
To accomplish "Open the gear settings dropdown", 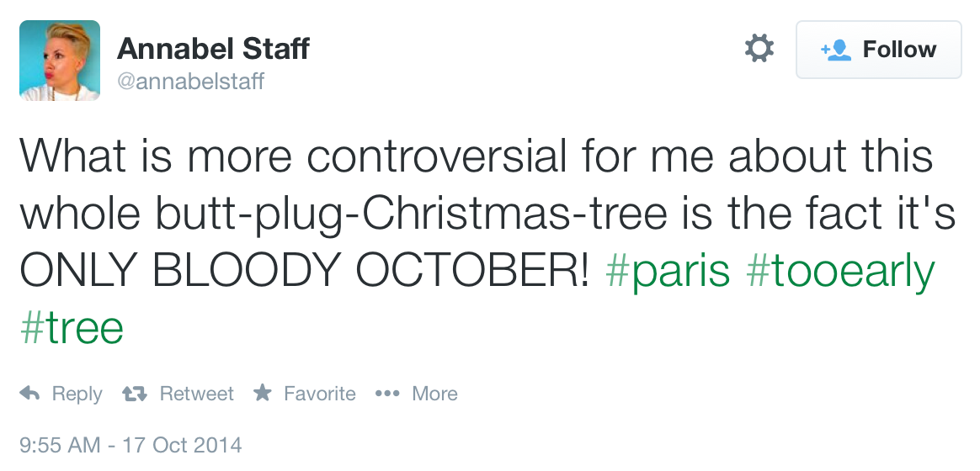I will coord(759,49).
